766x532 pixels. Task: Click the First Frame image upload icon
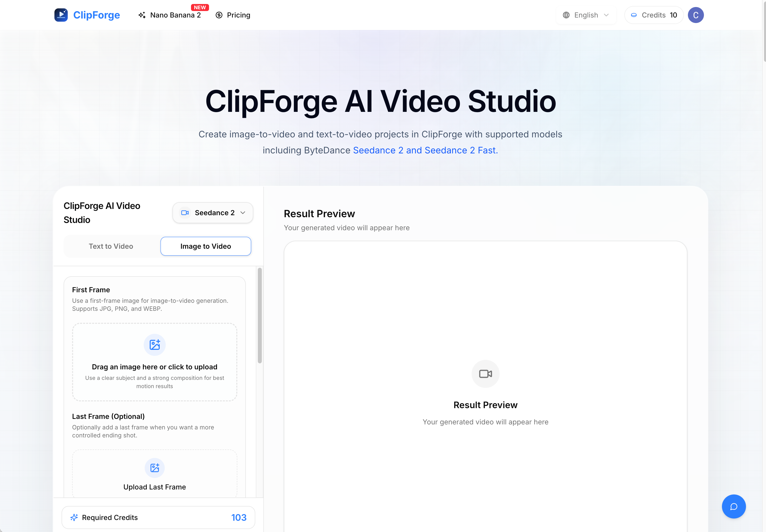(x=154, y=344)
